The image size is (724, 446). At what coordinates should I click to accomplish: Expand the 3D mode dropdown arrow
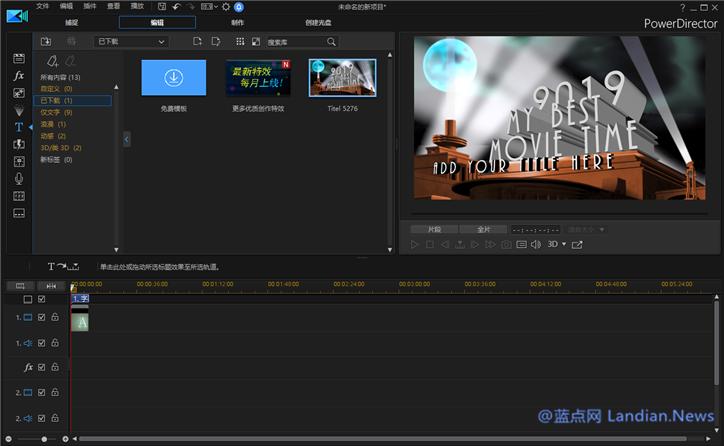[x=564, y=244]
